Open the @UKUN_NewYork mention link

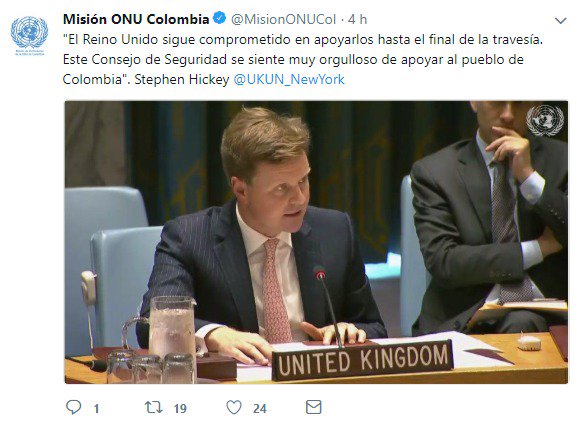coord(289,79)
